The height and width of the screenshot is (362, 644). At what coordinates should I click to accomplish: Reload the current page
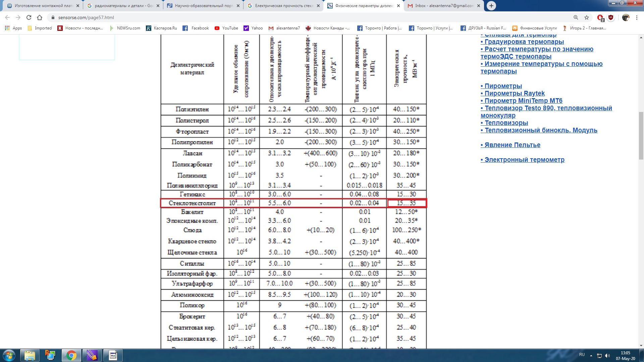pos(29,17)
